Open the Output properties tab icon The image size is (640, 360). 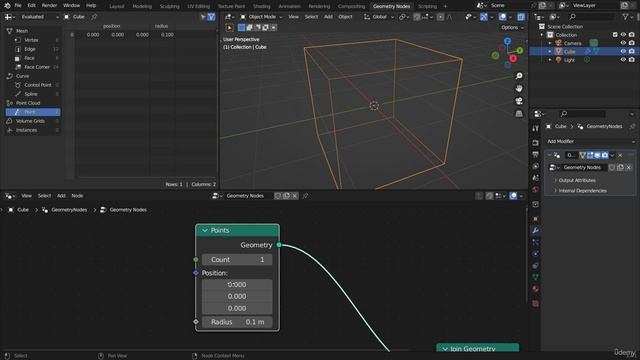click(536, 155)
